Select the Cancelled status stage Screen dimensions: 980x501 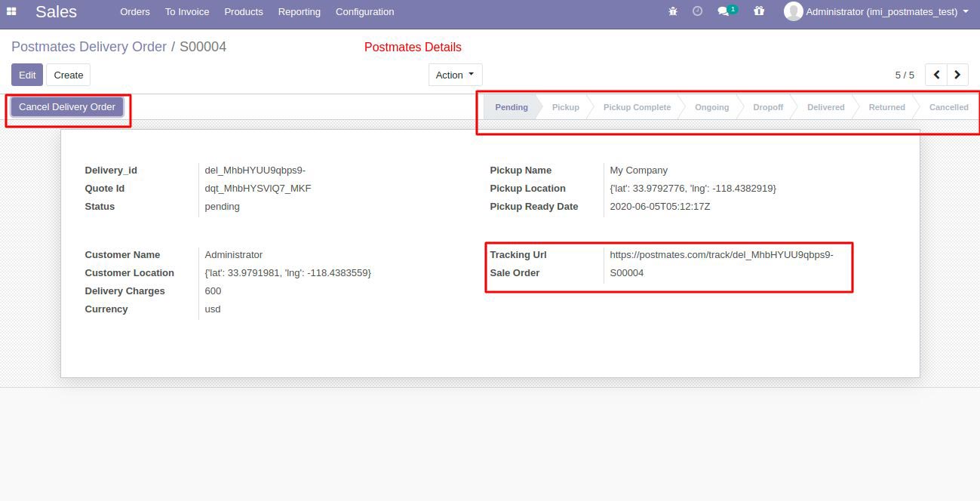pos(948,107)
